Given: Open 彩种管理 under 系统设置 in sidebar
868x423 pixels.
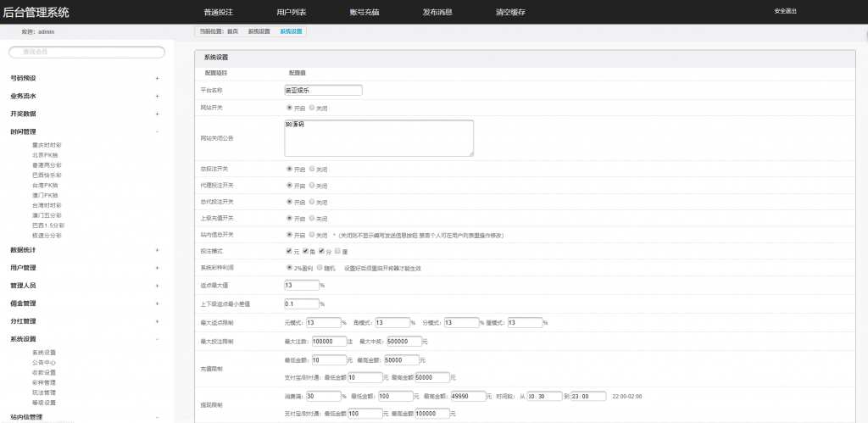Looking at the screenshot, I should (x=43, y=382).
